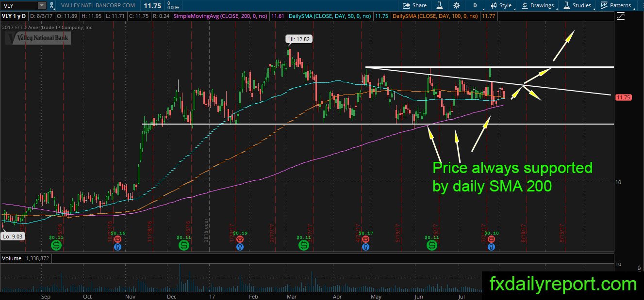Expand the symbol history dropdown arrow
This screenshot has width=644, height=300.
(x=41, y=5)
